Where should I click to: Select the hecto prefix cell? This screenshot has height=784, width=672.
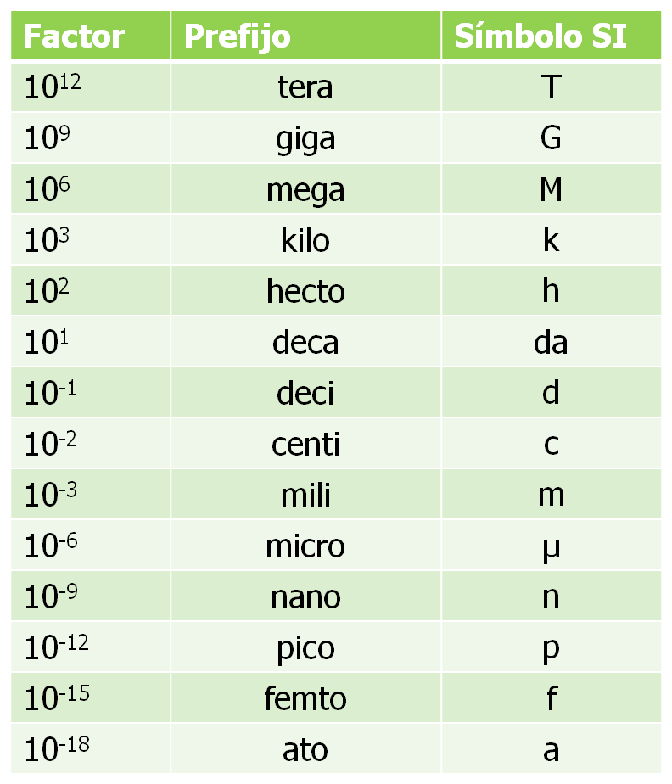(305, 291)
